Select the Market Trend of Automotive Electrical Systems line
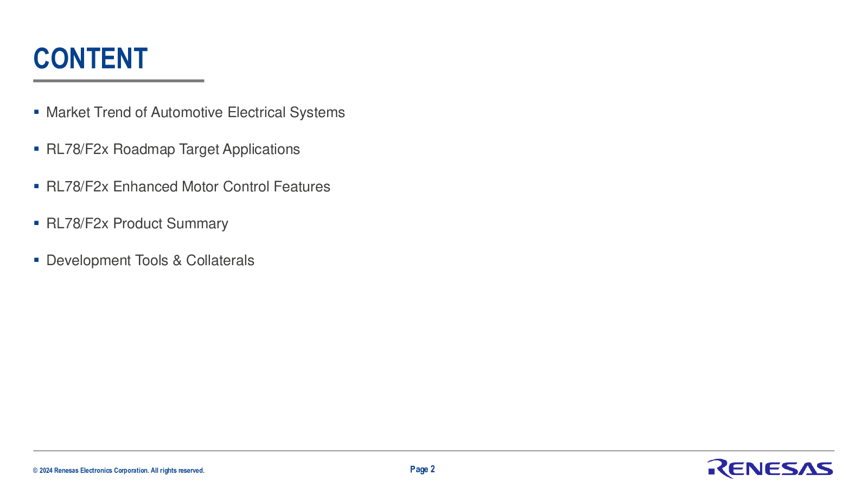Viewport: 868px width, 488px height. pyautogui.click(x=195, y=112)
